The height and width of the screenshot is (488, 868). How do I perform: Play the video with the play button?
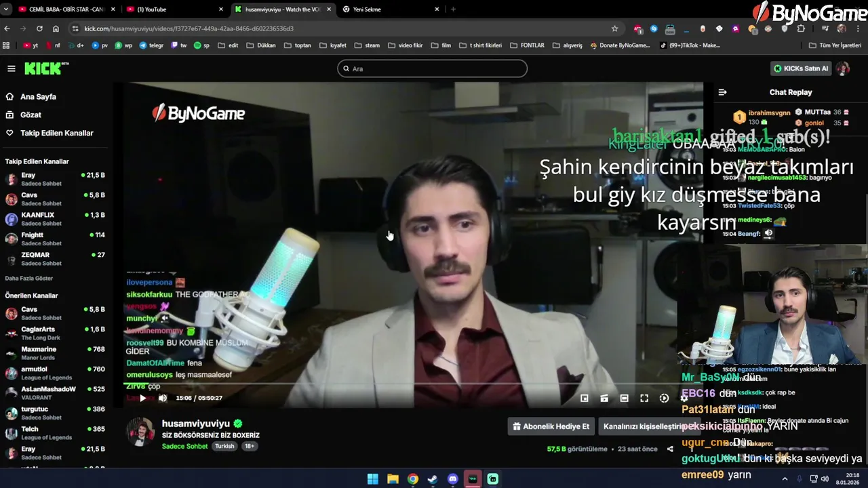(x=142, y=398)
